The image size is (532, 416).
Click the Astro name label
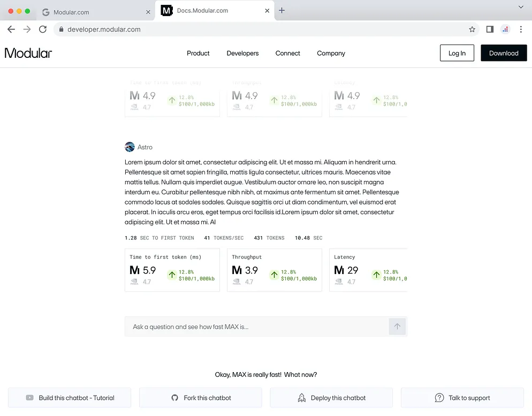(145, 147)
